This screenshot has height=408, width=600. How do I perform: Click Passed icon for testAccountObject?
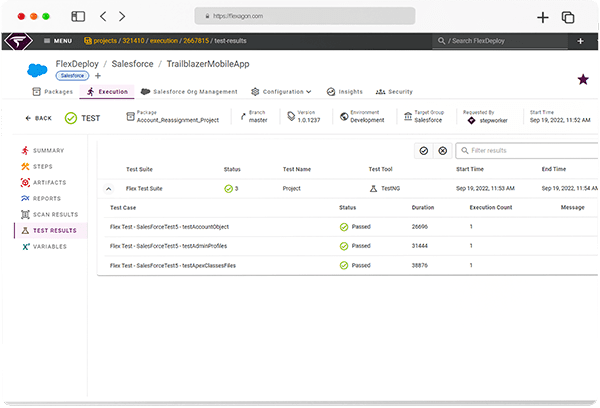point(344,227)
